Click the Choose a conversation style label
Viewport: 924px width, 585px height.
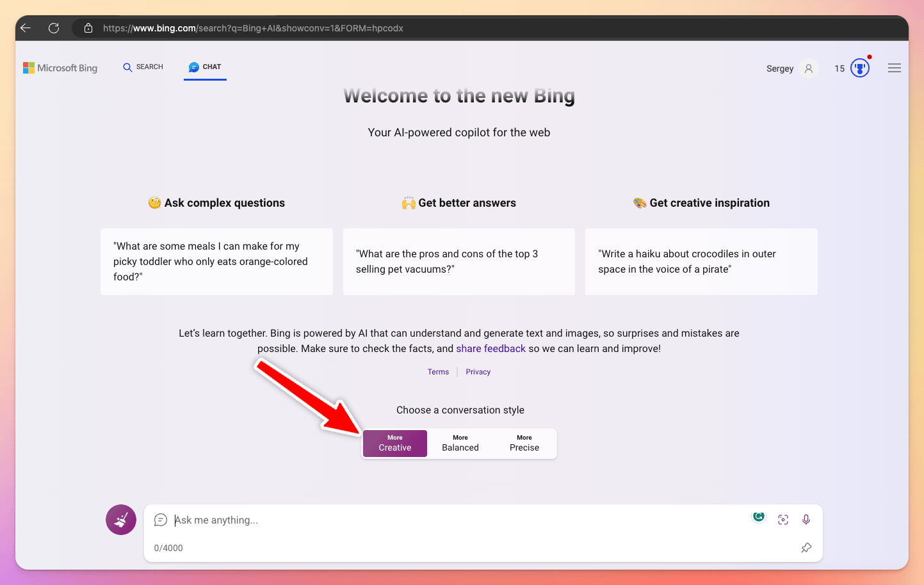(x=460, y=410)
